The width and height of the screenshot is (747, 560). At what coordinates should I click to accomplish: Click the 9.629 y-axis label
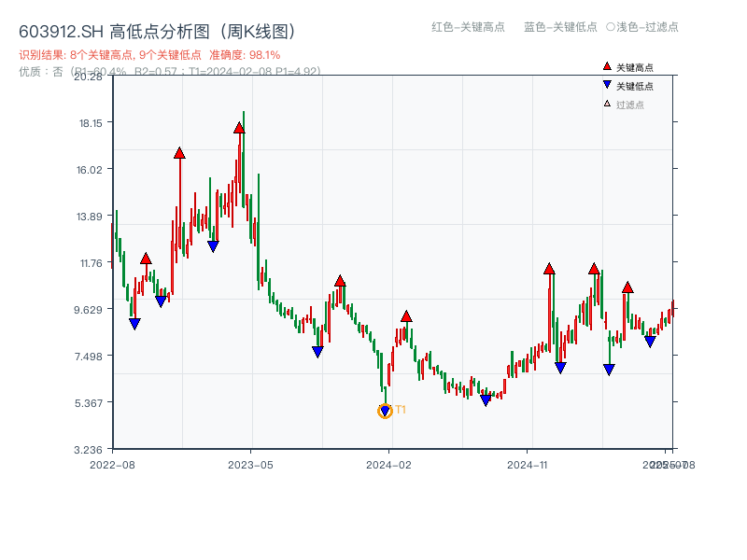88,310
